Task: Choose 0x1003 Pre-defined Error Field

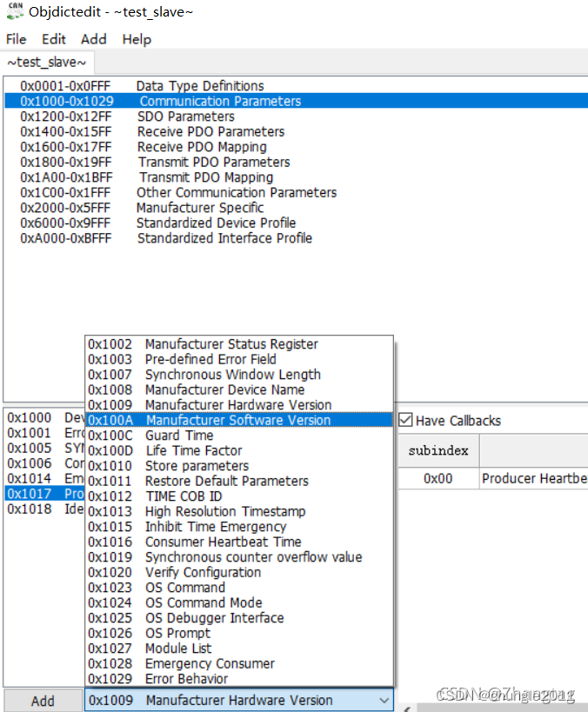Action: point(239,359)
